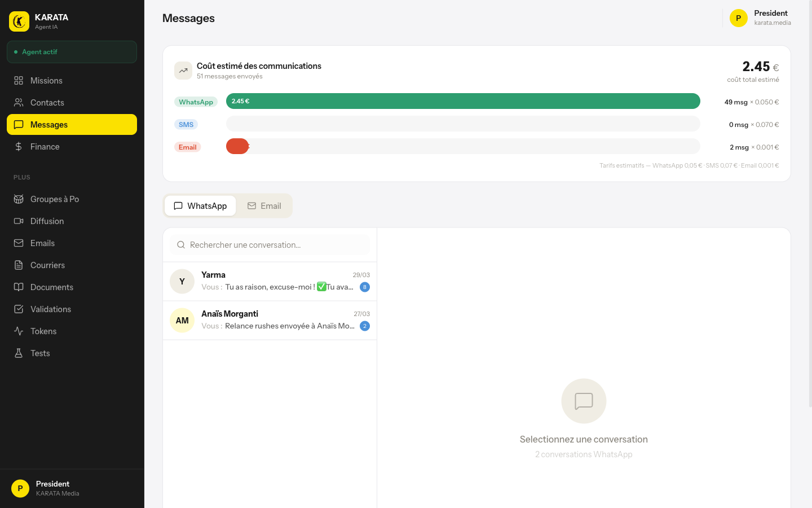
Task: Click 'Coût estimé des communications' title
Action: (x=259, y=66)
